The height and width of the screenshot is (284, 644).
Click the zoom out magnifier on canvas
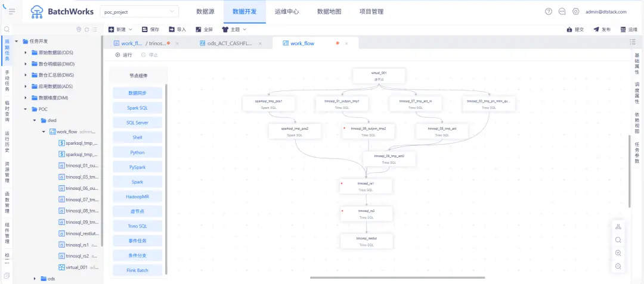click(x=618, y=266)
